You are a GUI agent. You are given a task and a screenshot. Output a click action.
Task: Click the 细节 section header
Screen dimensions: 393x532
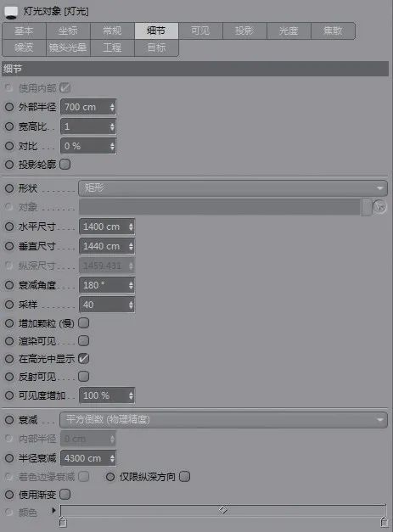point(195,69)
